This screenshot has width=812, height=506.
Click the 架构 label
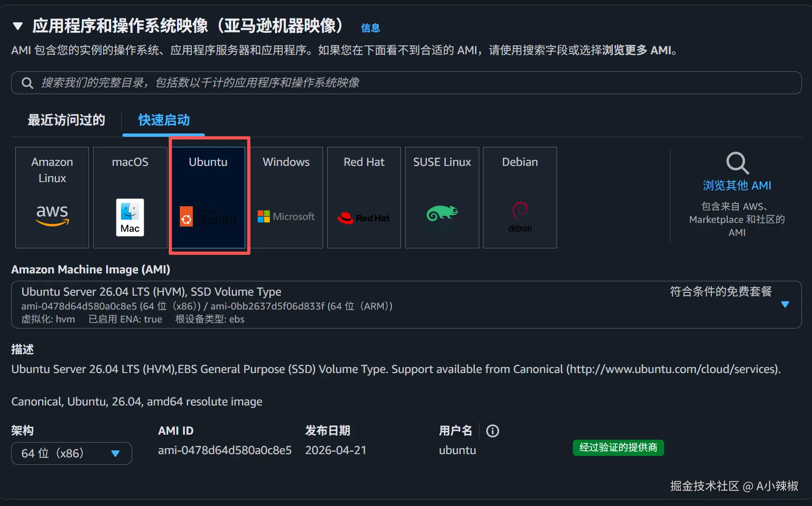pyautogui.click(x=23, y=431)
